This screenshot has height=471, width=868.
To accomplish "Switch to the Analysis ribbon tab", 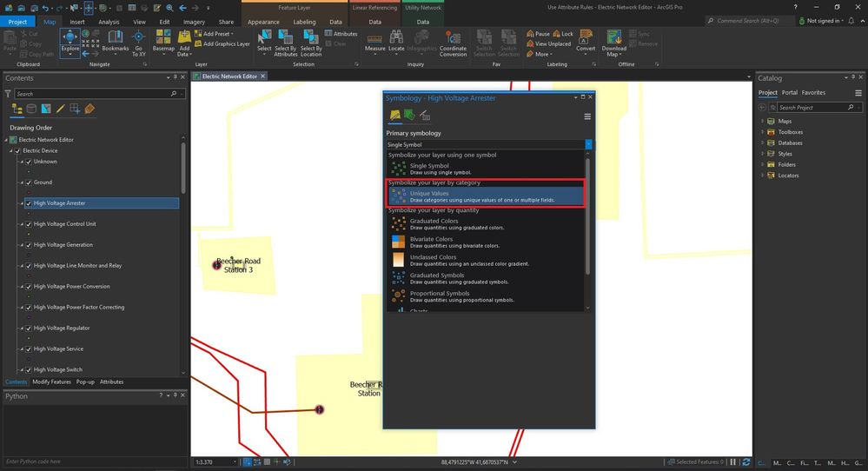I will click(x=109, y=22).
